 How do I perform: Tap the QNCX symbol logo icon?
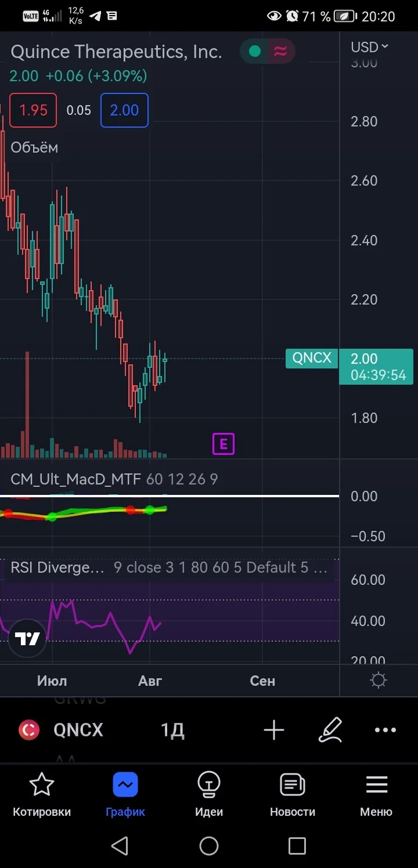(x=29, y=730)
